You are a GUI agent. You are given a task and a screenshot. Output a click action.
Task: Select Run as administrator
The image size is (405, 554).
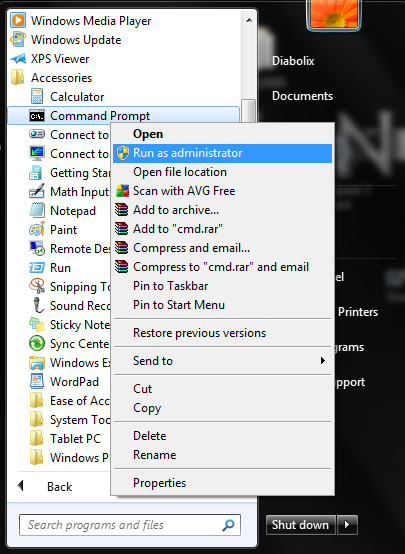tap(222, 153)
